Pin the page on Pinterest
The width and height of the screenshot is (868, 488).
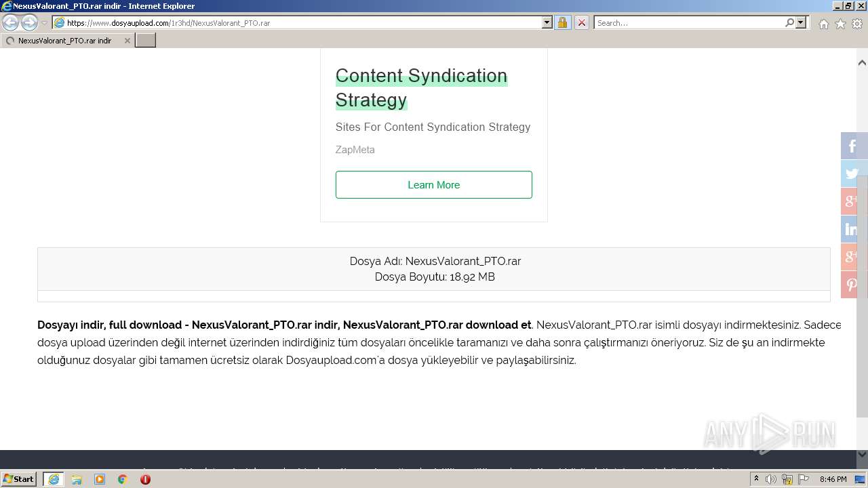853,285
